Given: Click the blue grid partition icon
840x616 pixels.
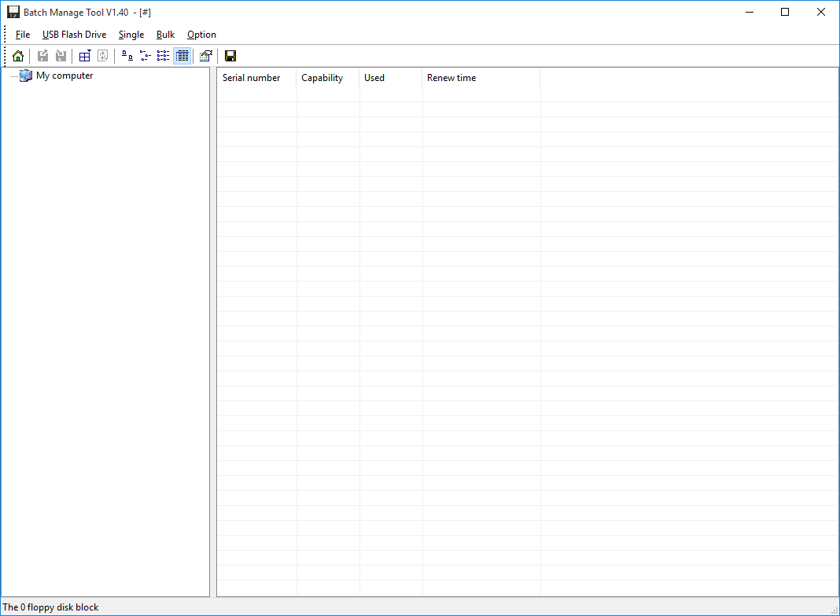Looking at the screenshot, I should (x=85, y=56).
